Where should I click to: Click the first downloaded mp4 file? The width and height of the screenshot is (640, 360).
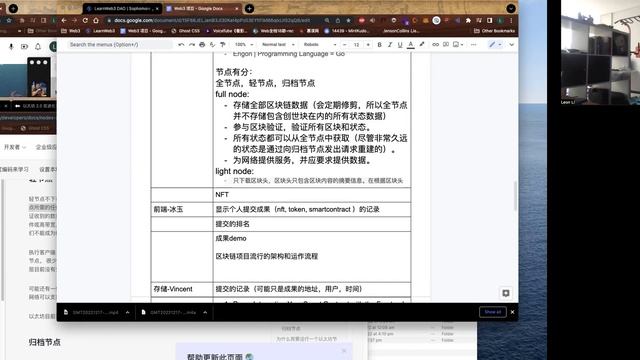91,312
